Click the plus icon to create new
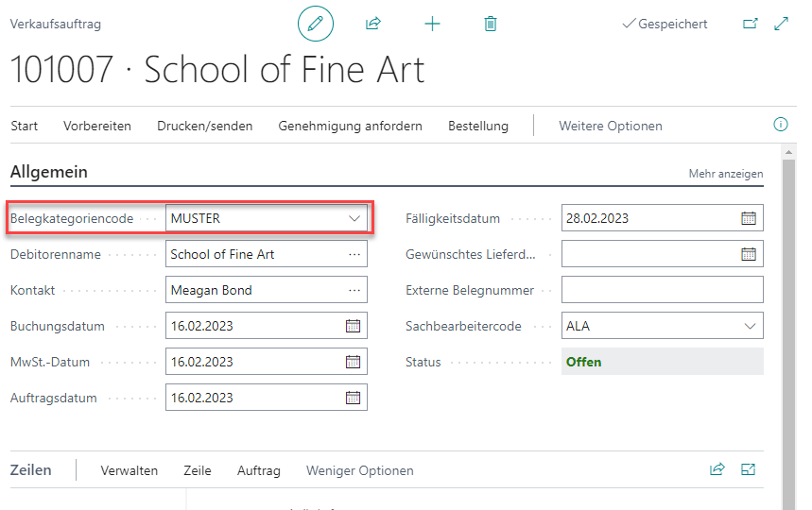 coord(432,24)
